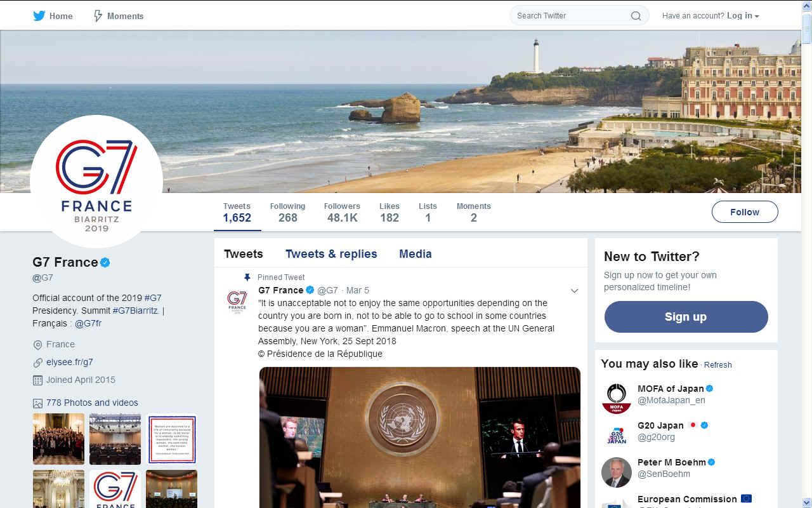Open the pinned tweet options chevron
This screenshot has height=508, width=812.
tap(574, 291)
